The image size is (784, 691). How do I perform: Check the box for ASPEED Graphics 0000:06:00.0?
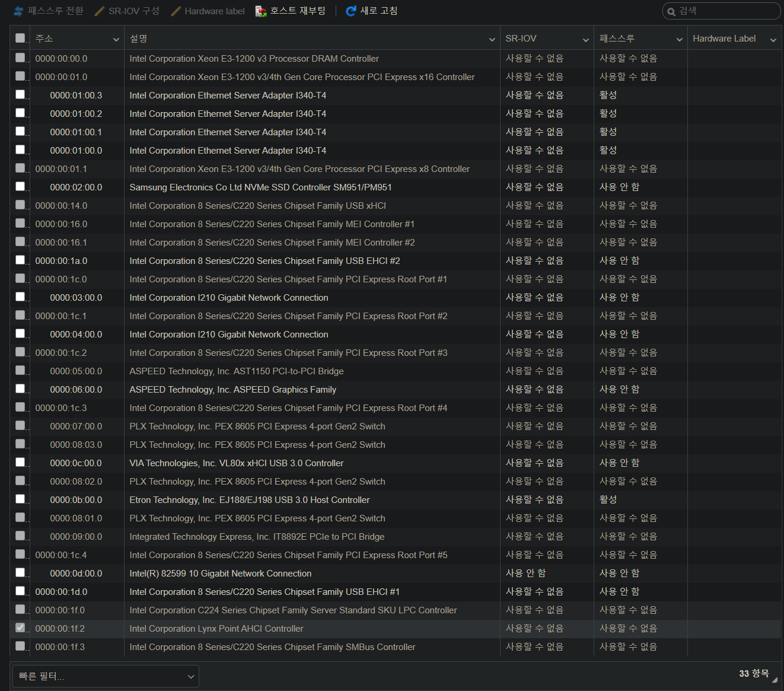tap(20, 389)
